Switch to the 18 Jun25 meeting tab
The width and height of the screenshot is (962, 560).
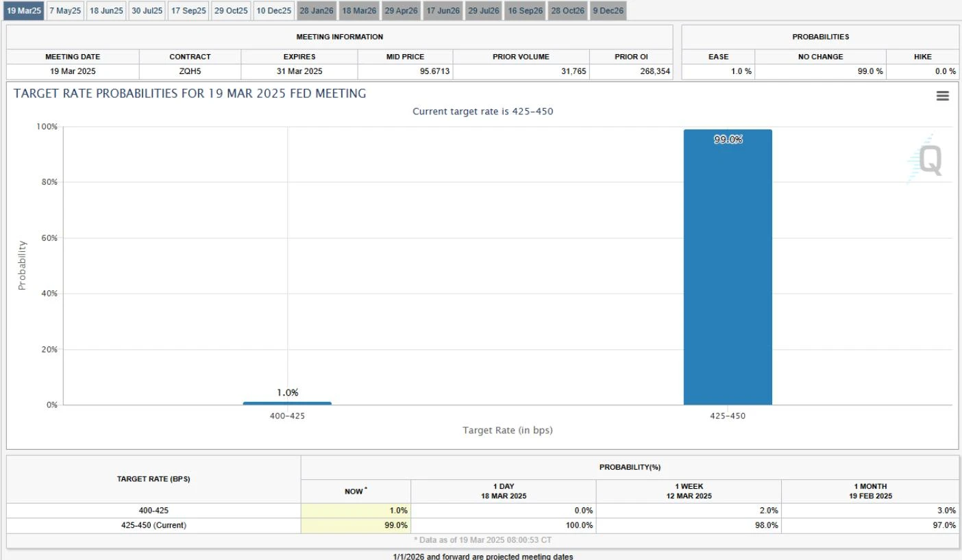106,11
